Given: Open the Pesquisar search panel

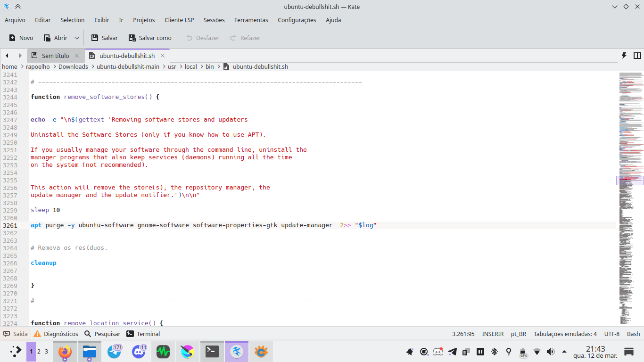Looking at the screenshot, I should 102,334.
